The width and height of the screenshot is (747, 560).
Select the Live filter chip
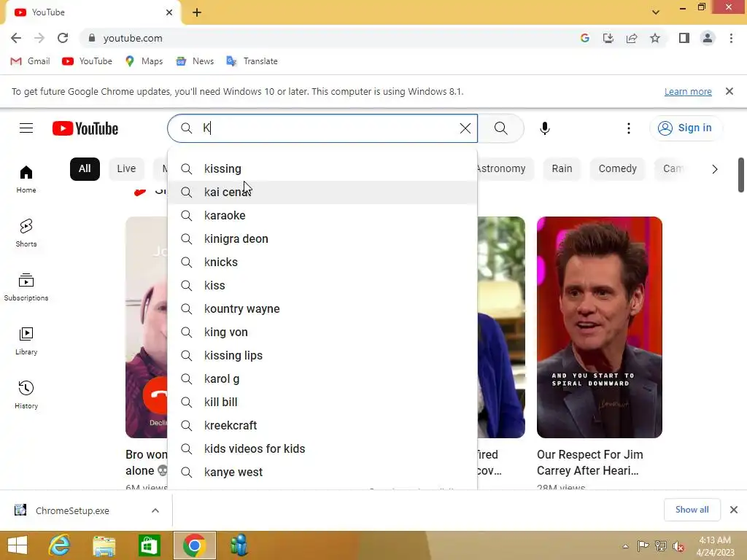coord(126,168)
